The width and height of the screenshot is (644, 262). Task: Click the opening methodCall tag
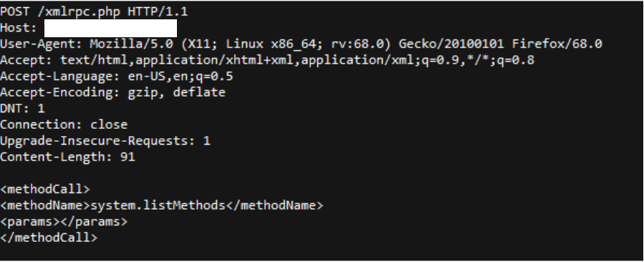tap(45, 189)
